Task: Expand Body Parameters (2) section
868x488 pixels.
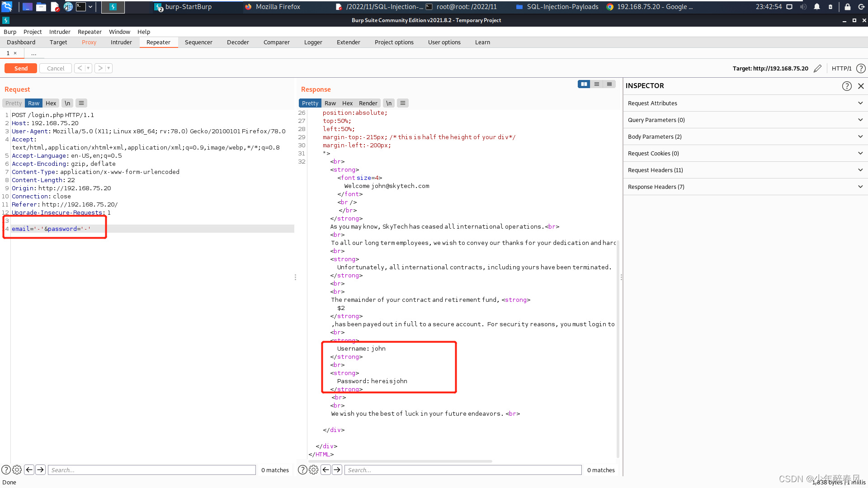Action: click(745, 136)
